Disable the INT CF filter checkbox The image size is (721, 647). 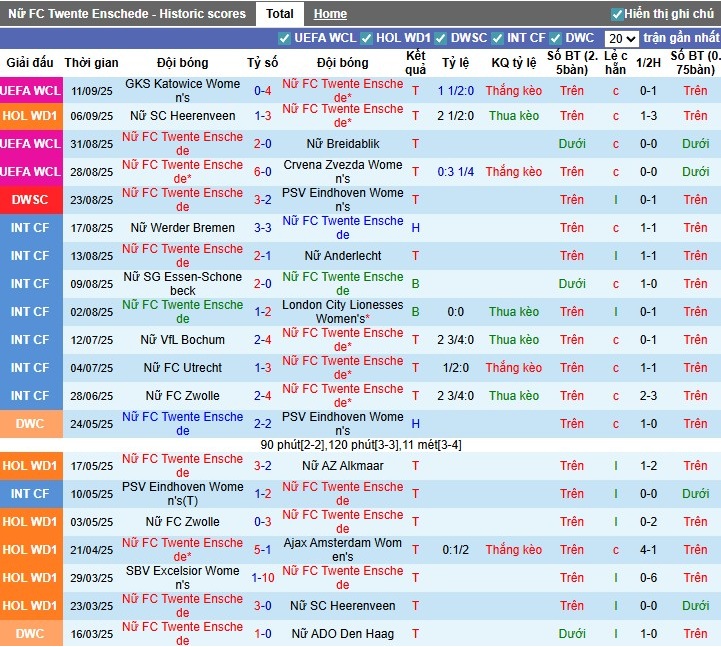pos(498,38)
